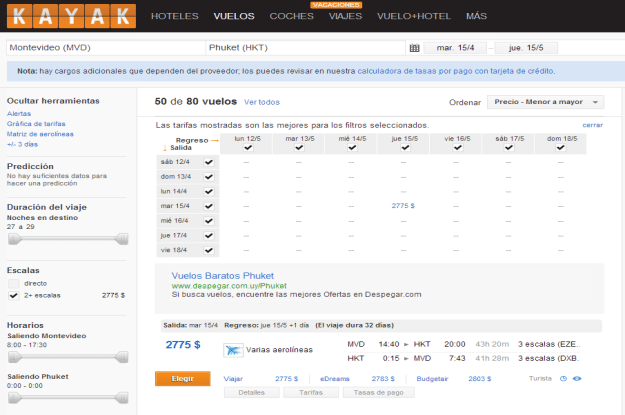Click cerrar to hide the fare matrix
625x415 pixels.
click(x=593, y=125)
